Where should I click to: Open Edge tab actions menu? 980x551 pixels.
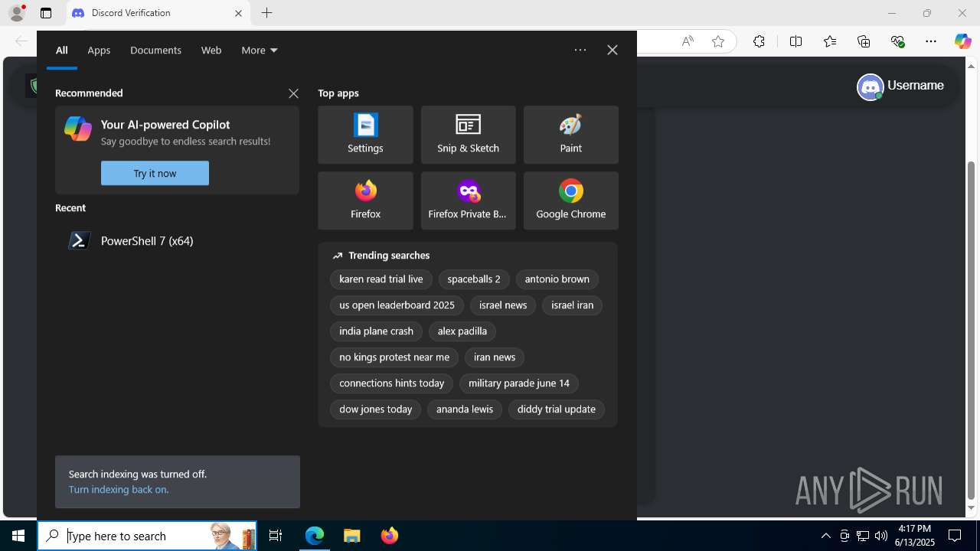[46, 13]
